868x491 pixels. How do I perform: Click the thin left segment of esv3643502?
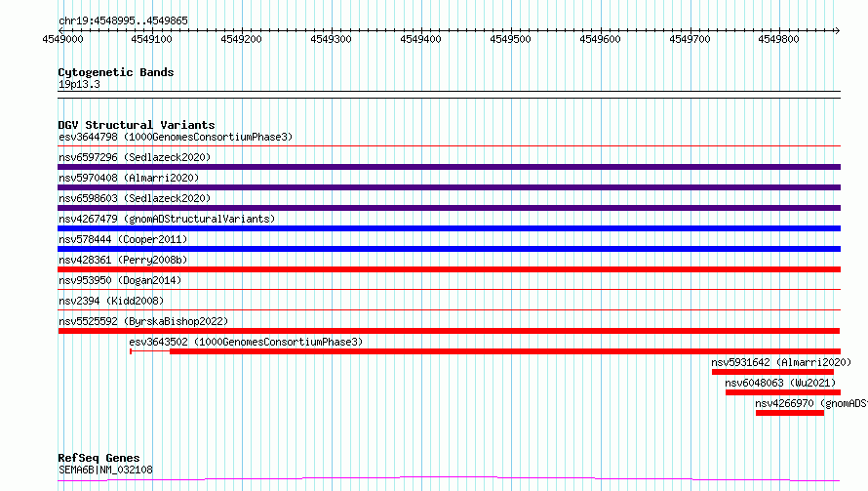150,351
